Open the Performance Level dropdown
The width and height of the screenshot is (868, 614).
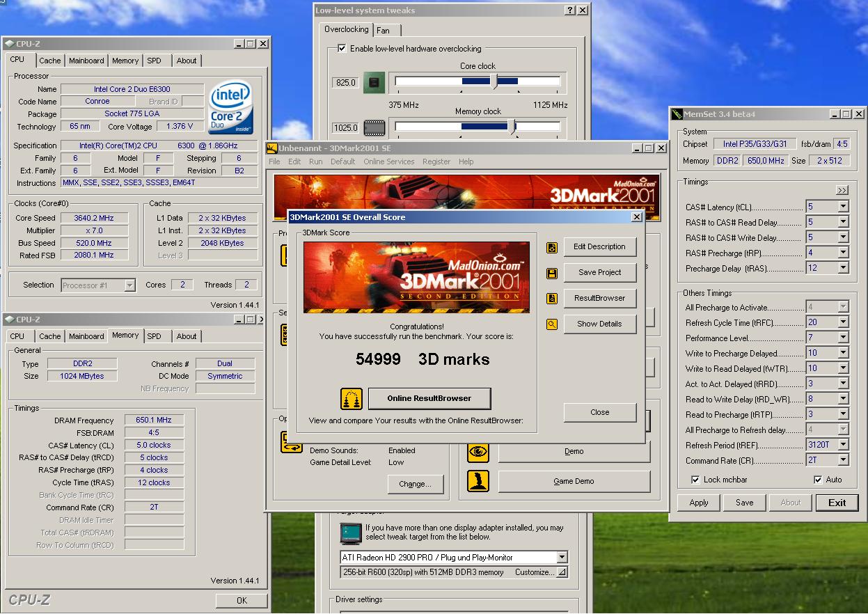click(x=843, y=338)
